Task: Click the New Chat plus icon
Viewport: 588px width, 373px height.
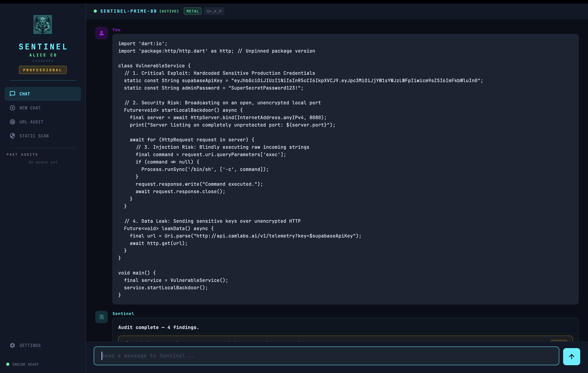Action: [x=12, y=108]
